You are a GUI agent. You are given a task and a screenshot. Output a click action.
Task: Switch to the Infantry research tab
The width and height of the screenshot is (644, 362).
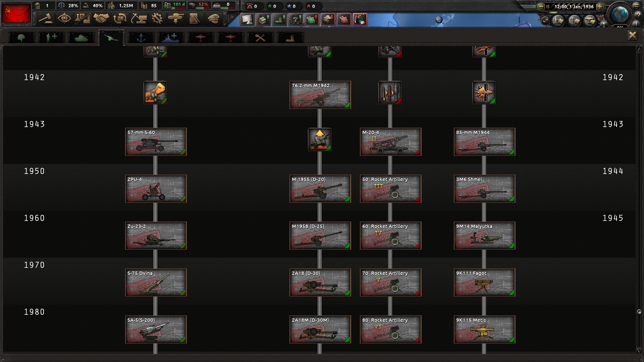point(21,38)
